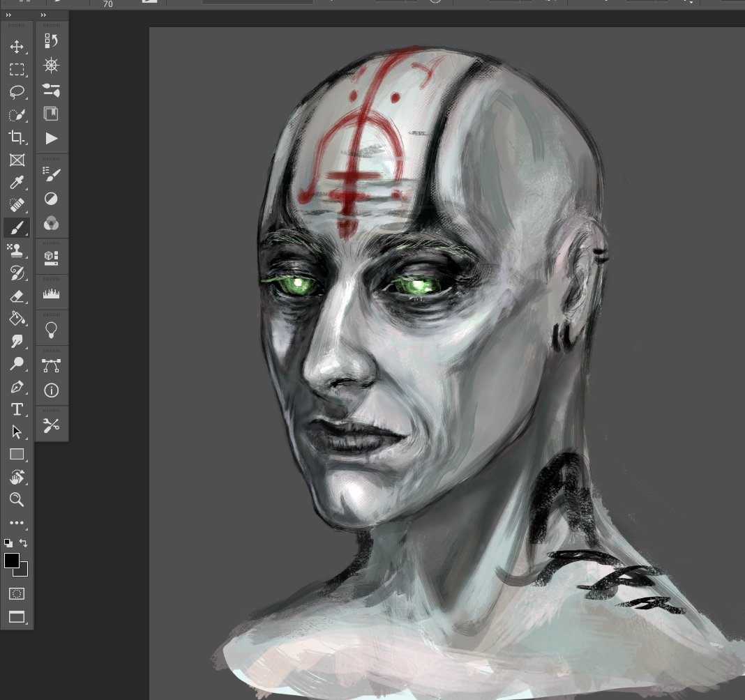Image resolution: width=745 pixels, height=700 pixels.
Task: Select the Frame tool
Action: tap(17, 160)
